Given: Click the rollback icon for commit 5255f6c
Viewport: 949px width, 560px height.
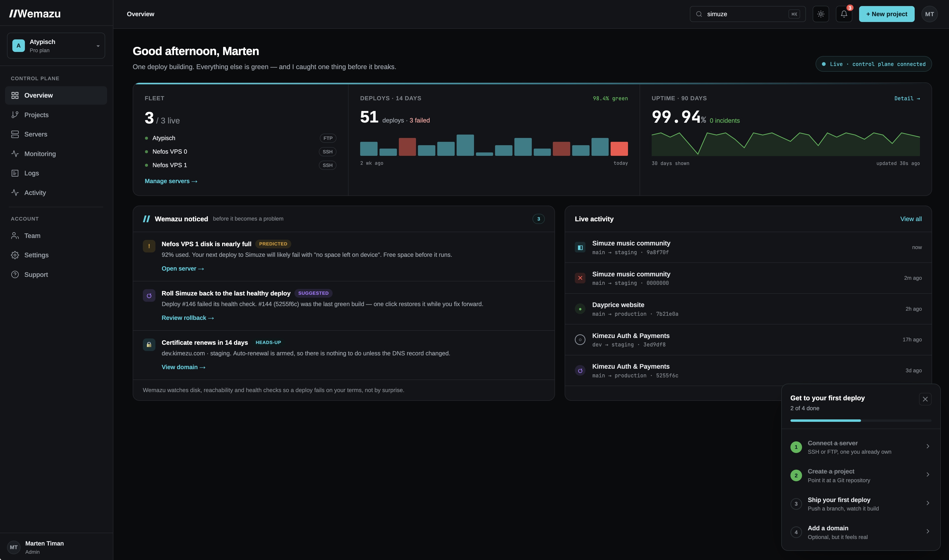Looking at the screenshot, I should (x=580, y=371).
